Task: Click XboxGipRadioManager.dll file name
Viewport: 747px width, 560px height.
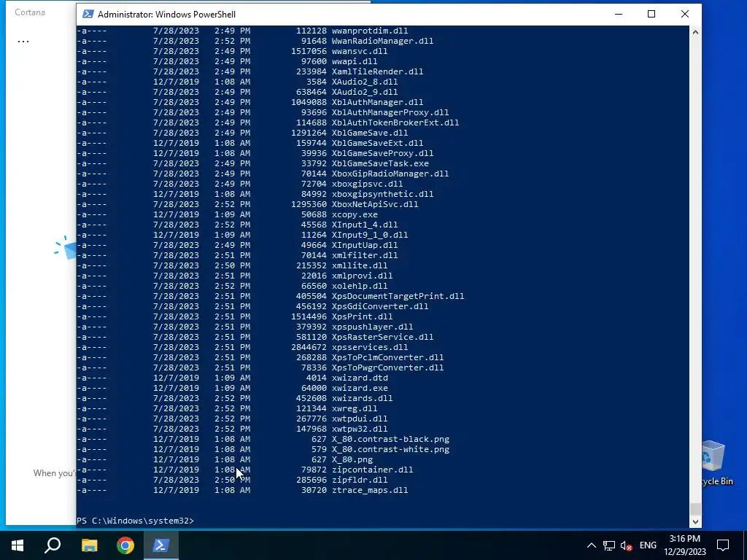Action: (390, 174)
